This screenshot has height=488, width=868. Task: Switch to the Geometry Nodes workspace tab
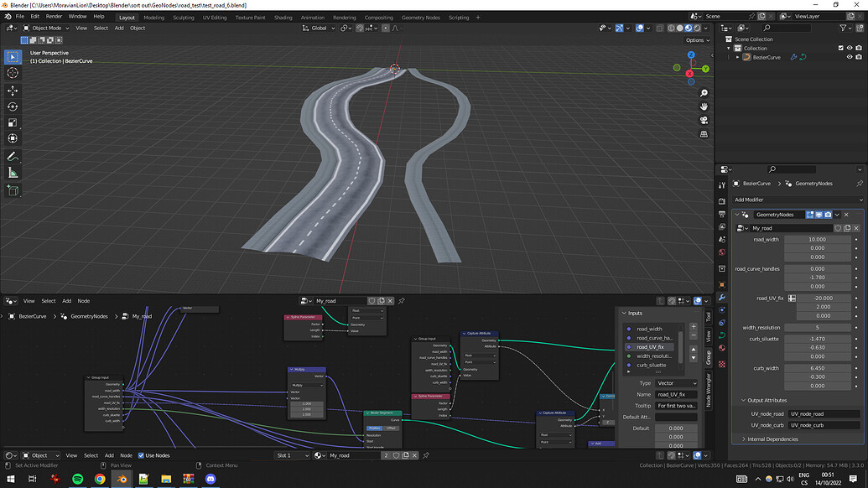[421, 18]
